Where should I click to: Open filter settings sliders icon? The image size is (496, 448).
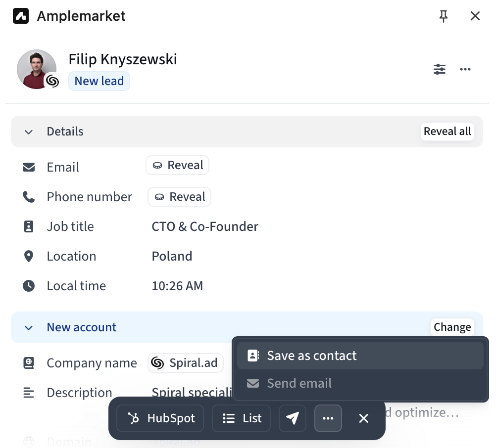point(440,69)
